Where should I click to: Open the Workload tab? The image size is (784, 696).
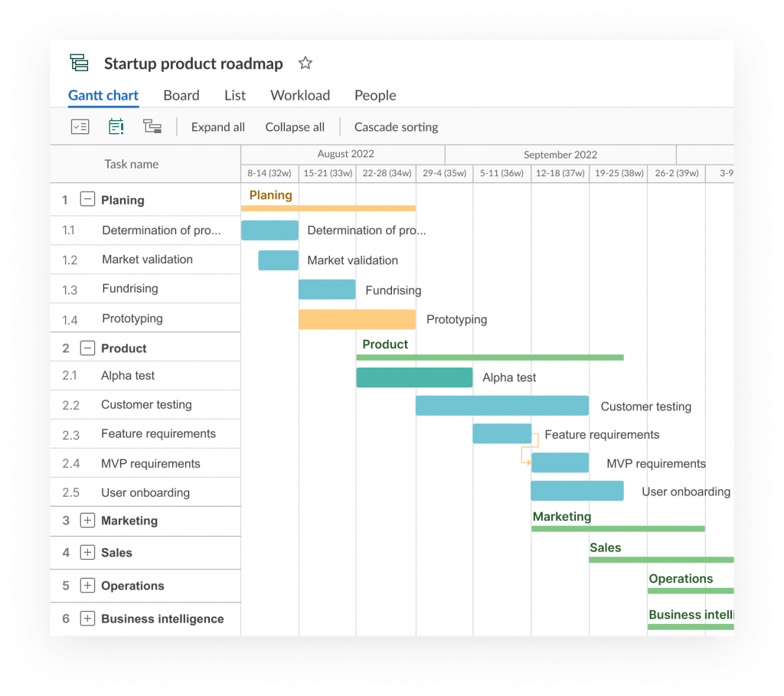(x=299, y=95)
